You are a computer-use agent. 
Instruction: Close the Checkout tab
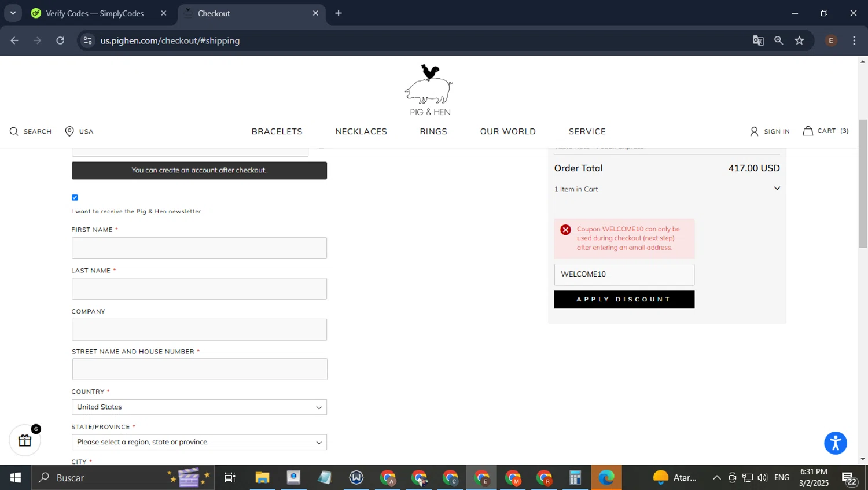[x=315, y=13]
